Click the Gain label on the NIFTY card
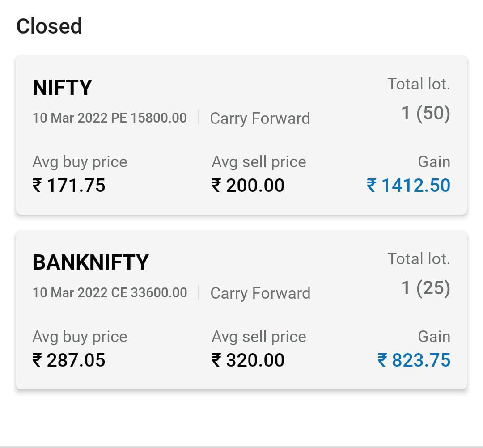This screenshot has width=483, height=448. [x=434, y=162]
